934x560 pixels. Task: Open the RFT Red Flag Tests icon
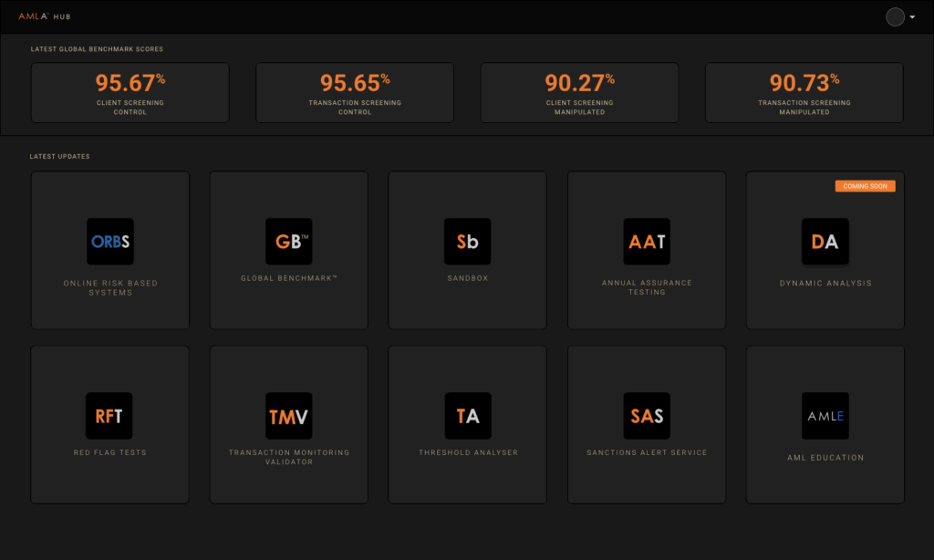(x=109, y=416)
